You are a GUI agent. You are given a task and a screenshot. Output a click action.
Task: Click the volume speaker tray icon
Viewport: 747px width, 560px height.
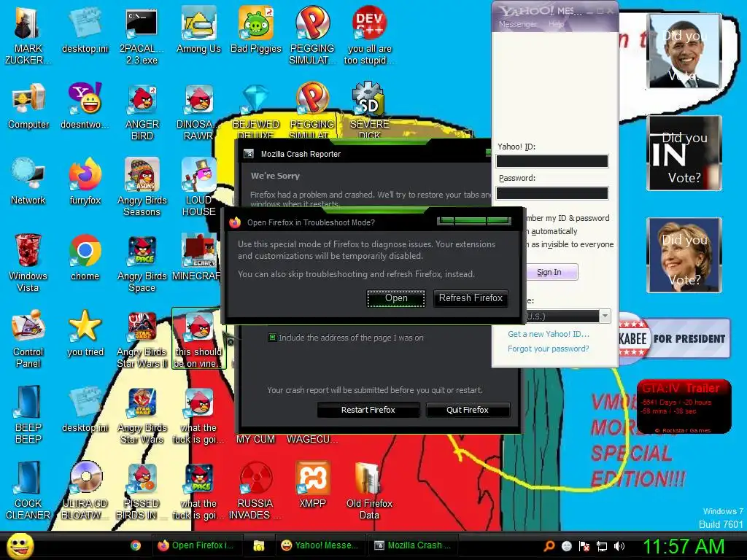point(619,546)
